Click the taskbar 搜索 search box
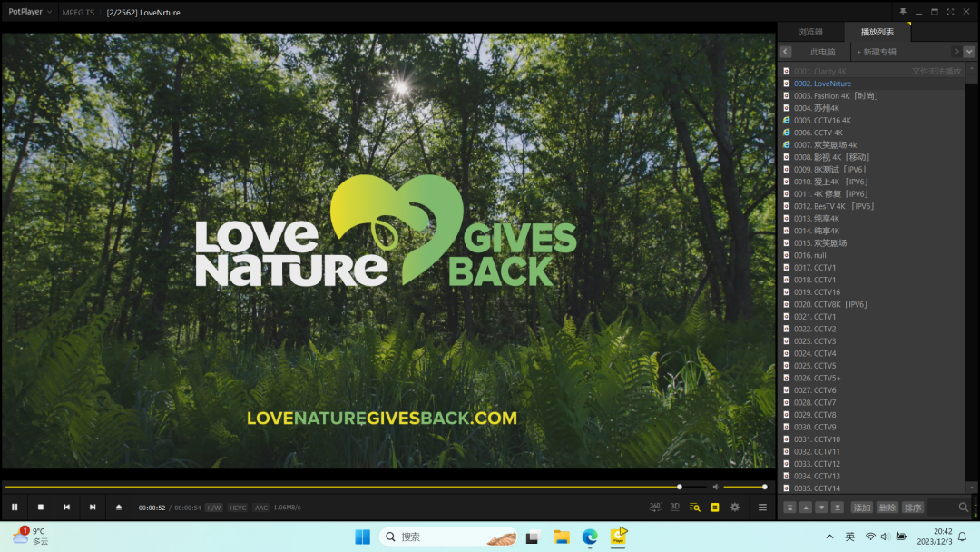The width and height of the screenshot is (980, 552). [449, 537]
